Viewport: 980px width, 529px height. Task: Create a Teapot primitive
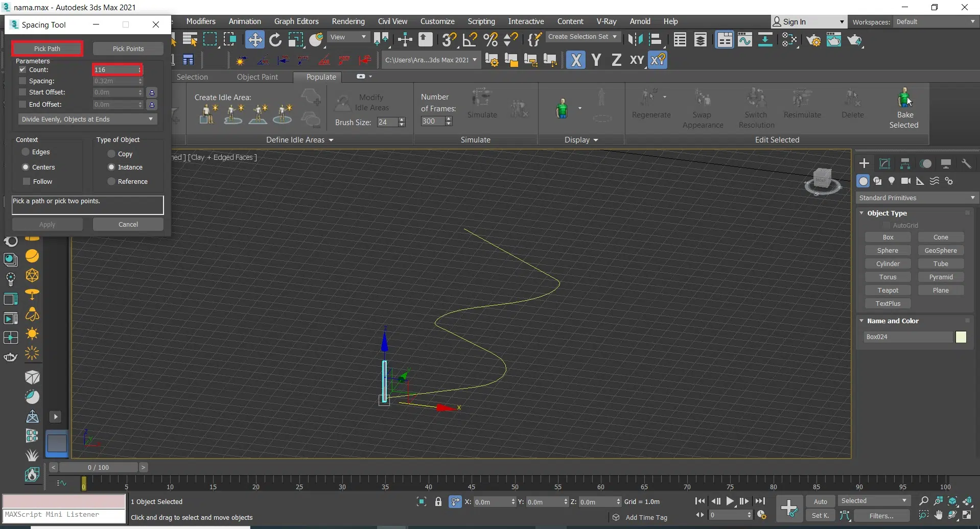click(x=888, y=290)
